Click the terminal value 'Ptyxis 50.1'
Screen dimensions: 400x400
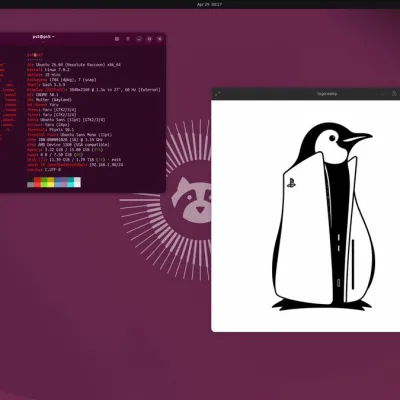[62, 130]
